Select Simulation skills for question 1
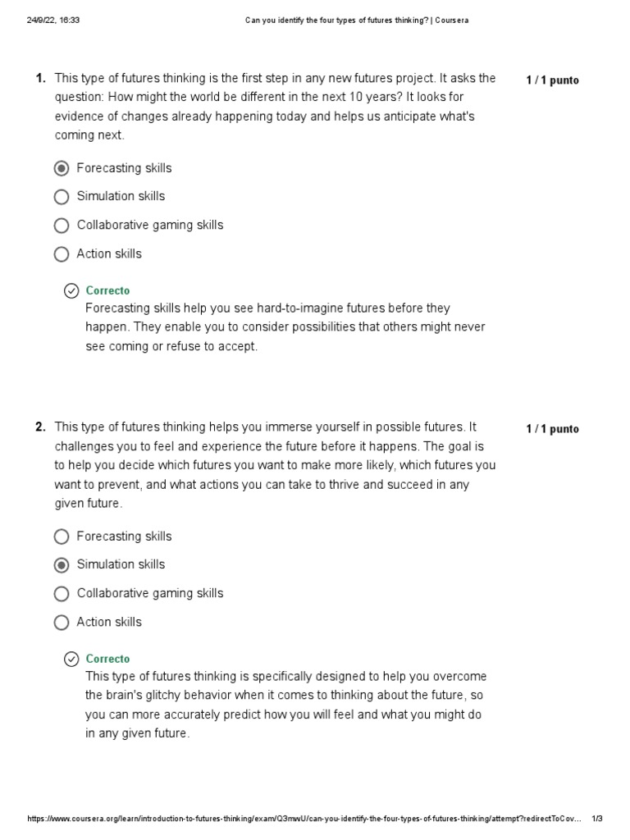This screenshot has height=840, width=630. [62, 197]
